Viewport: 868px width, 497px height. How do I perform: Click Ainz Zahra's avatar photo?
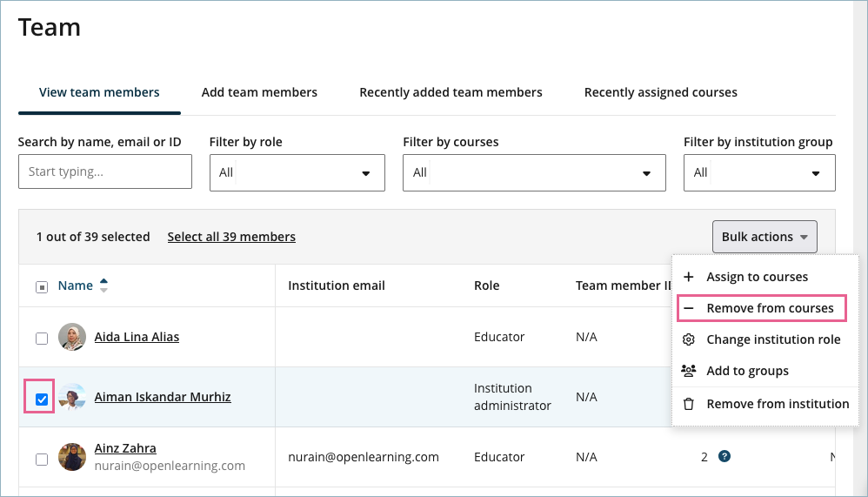(72, 457)
